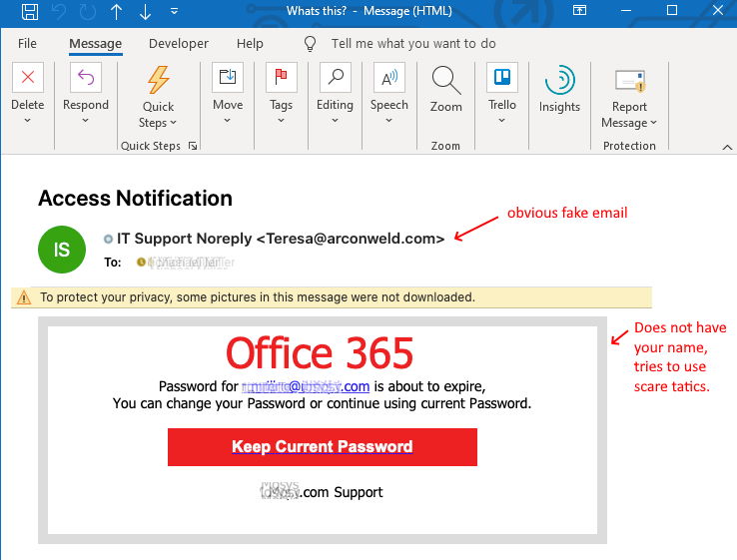
Task: Click sender presence status indicator
Action: 108,240
